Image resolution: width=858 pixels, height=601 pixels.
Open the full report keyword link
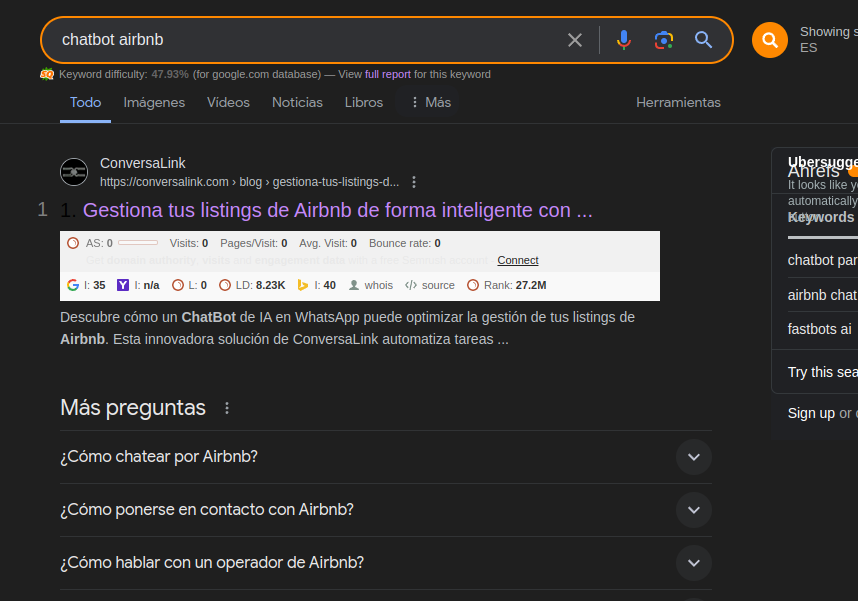(x=387, y=74)
